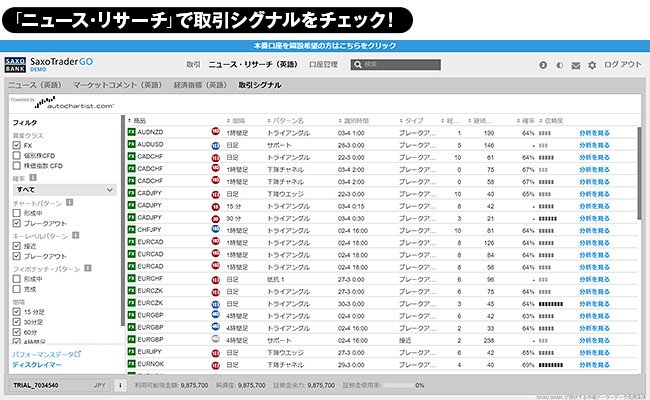Click the ログアウト button
The height and width of the screenshot is (400, 650).
pyautogui.click(x=623, y=65)
